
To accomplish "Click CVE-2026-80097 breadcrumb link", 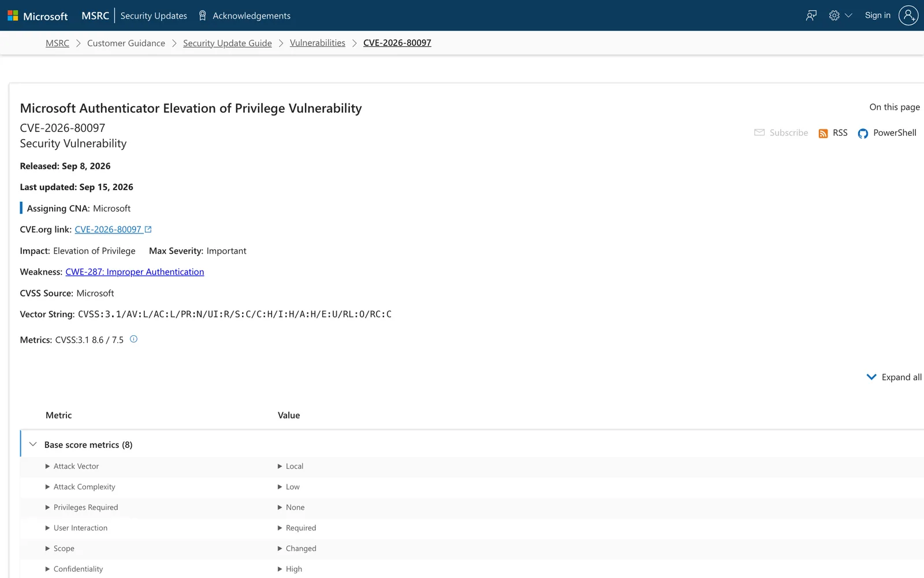I will tap(397, 43).
